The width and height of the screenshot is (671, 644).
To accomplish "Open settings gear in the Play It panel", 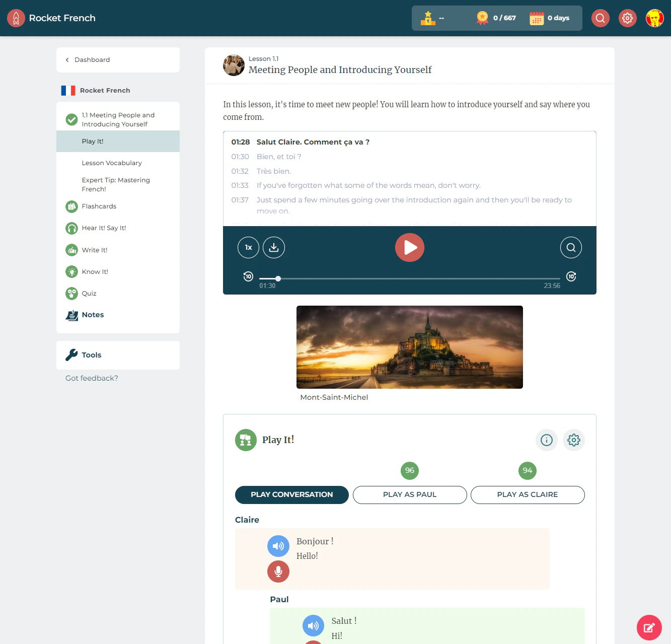I will (573, 440).
